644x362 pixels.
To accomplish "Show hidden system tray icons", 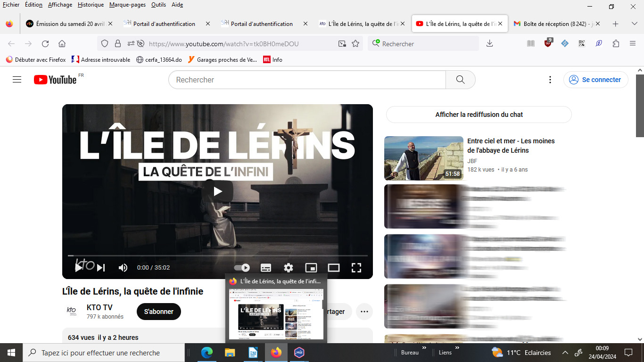I will click(x=565, y=353).
